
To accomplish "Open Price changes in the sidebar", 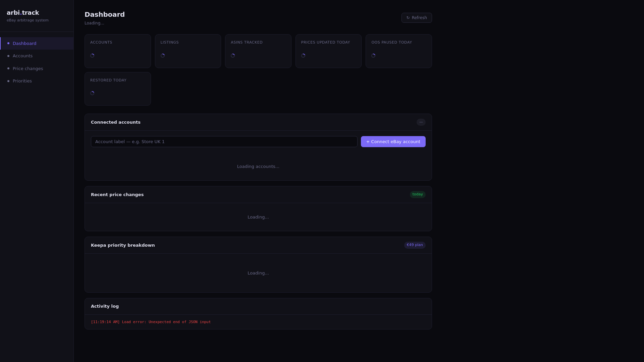I will point(37,69).
